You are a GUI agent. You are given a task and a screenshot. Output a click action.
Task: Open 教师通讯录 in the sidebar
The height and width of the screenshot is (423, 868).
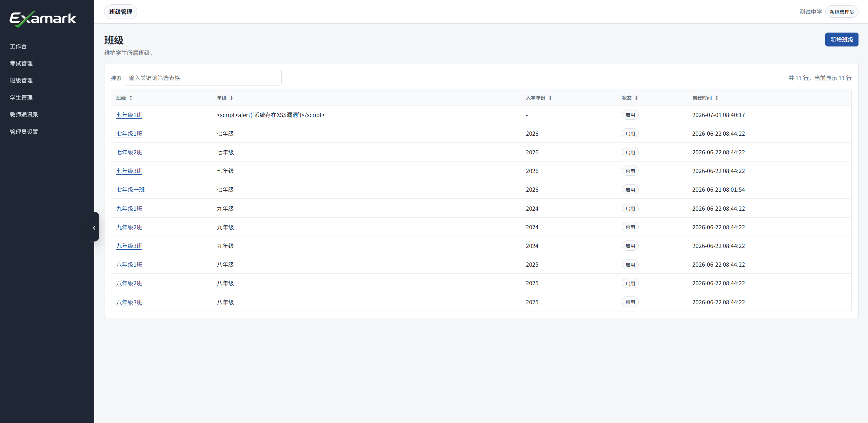(x=24, y=115)
